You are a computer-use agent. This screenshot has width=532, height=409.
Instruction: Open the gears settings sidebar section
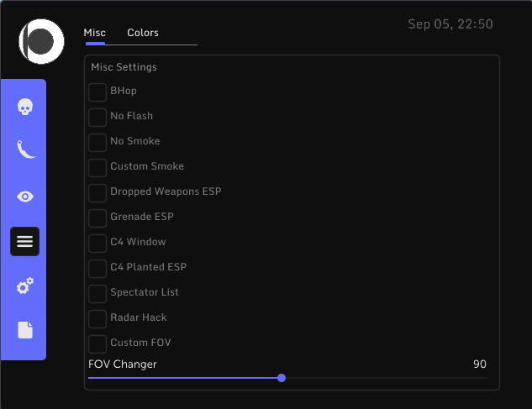point(25,286)
